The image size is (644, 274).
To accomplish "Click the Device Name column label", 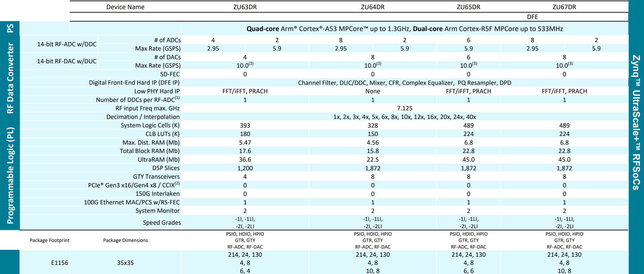I will click(x=125, y=7).
